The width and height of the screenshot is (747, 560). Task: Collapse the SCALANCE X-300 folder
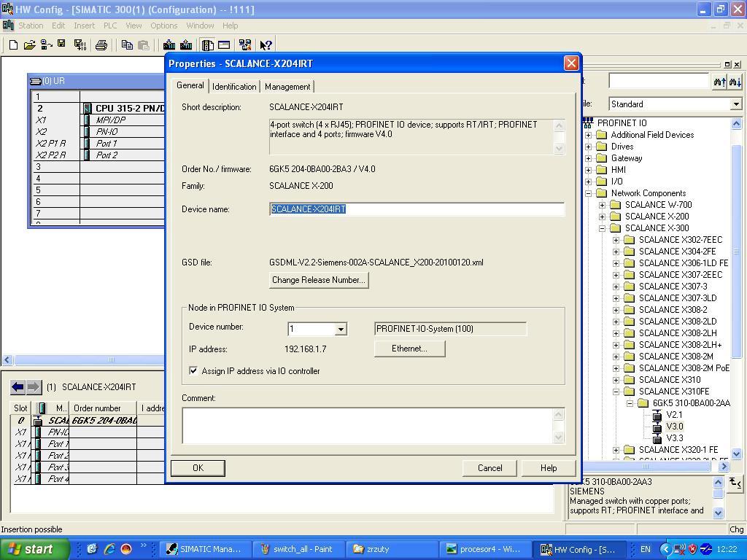pos(603,228)
